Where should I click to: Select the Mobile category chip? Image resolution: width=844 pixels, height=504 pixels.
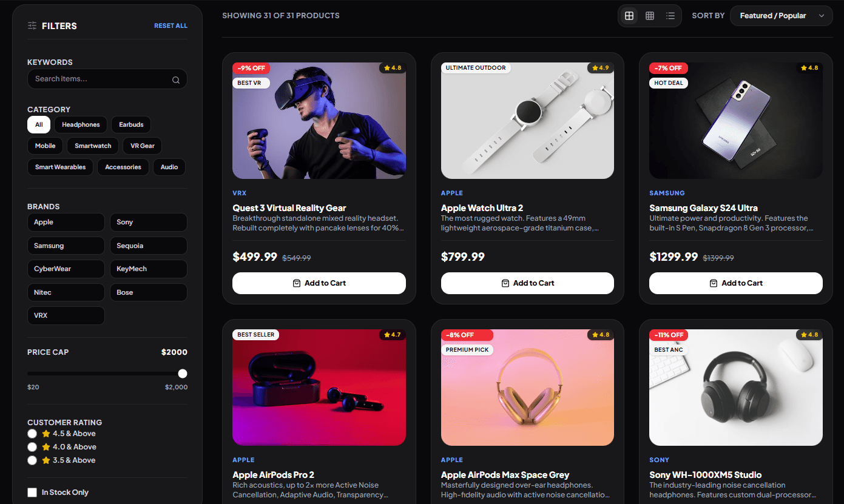click(45, 146)
